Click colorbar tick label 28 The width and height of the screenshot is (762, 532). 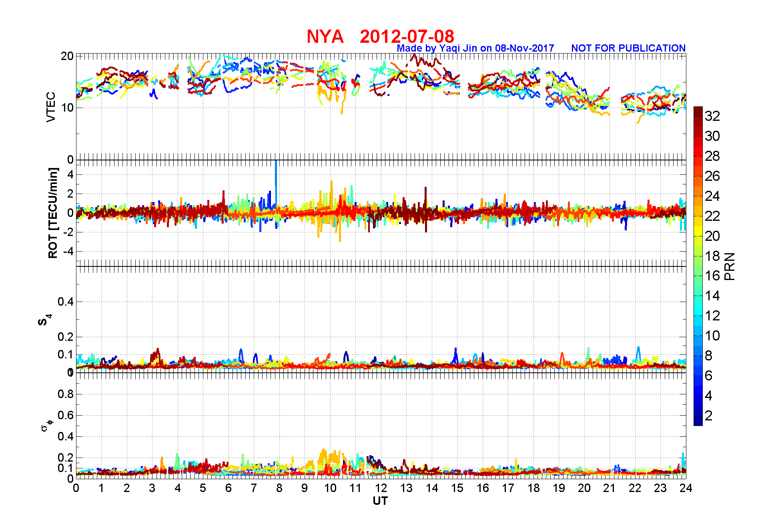coord(712,156)
